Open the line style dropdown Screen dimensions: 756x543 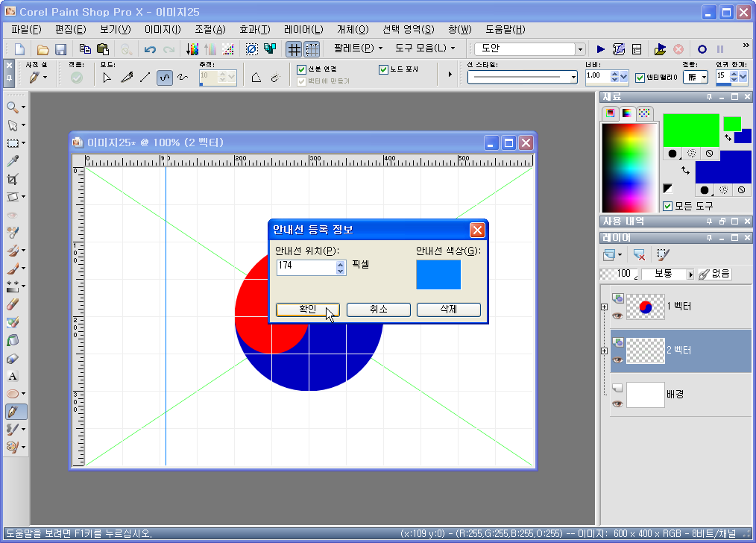click(x=573, y=77)
